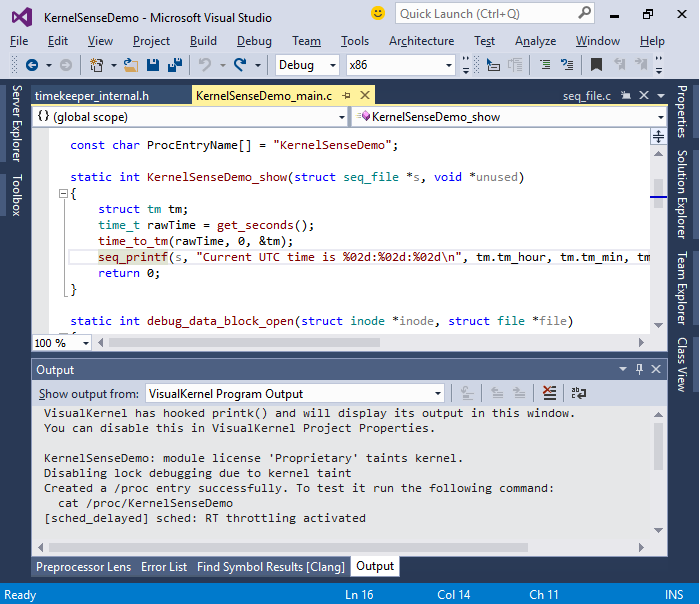
Task: Click the Next Bookmark icon
Action: coord(641,65)
